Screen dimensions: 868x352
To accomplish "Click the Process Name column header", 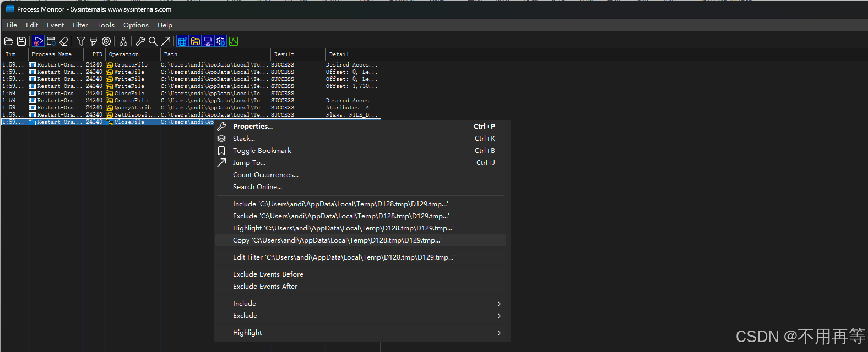I will (56, 54).
